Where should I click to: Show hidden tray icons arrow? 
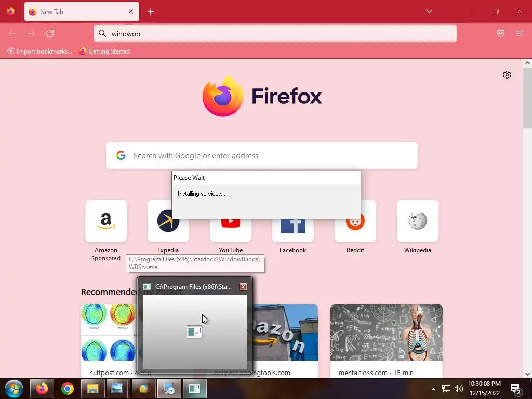[x=433, y=389]
